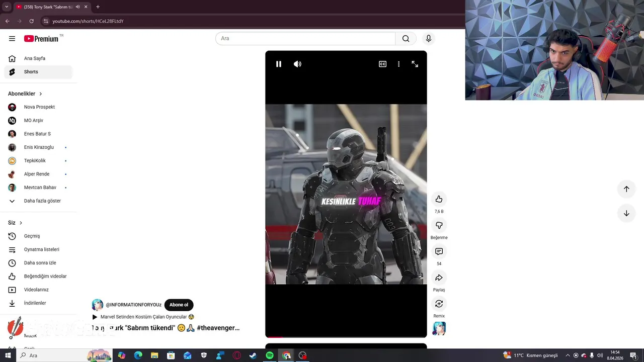
Task: Open Enis Kirazoglu subscription channel
Action: click(x=38, y=147)
